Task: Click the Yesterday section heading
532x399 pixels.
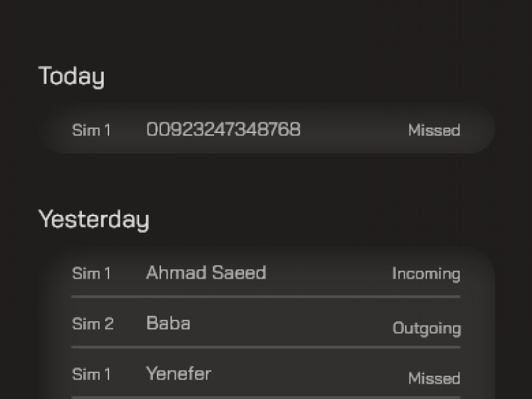Action: point(94,219)
